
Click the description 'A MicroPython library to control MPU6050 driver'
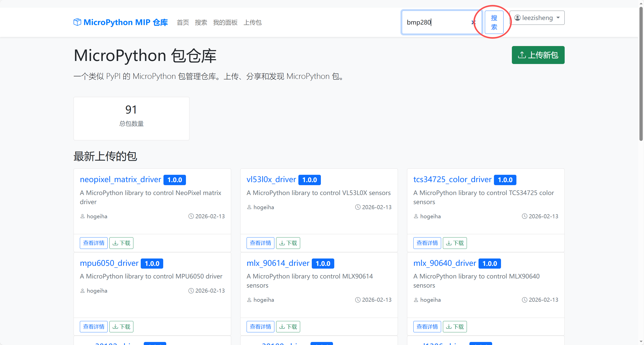[151, 276]
